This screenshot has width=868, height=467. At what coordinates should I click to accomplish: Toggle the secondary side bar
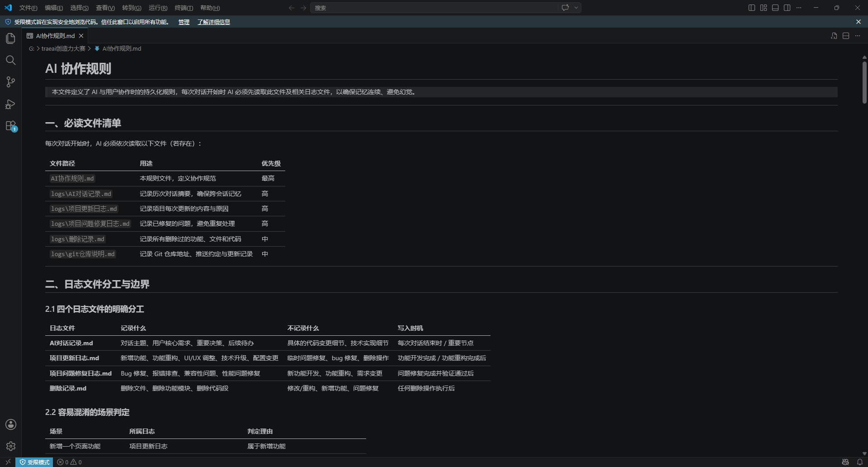(787, 8)
